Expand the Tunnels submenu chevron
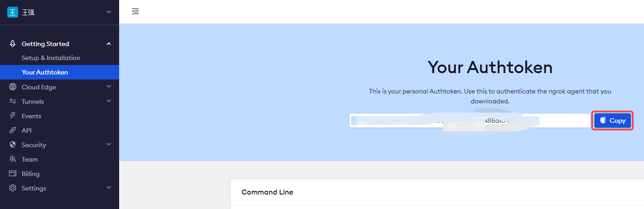This screenshot has width=644, height=209. click(x=108, y=101)
